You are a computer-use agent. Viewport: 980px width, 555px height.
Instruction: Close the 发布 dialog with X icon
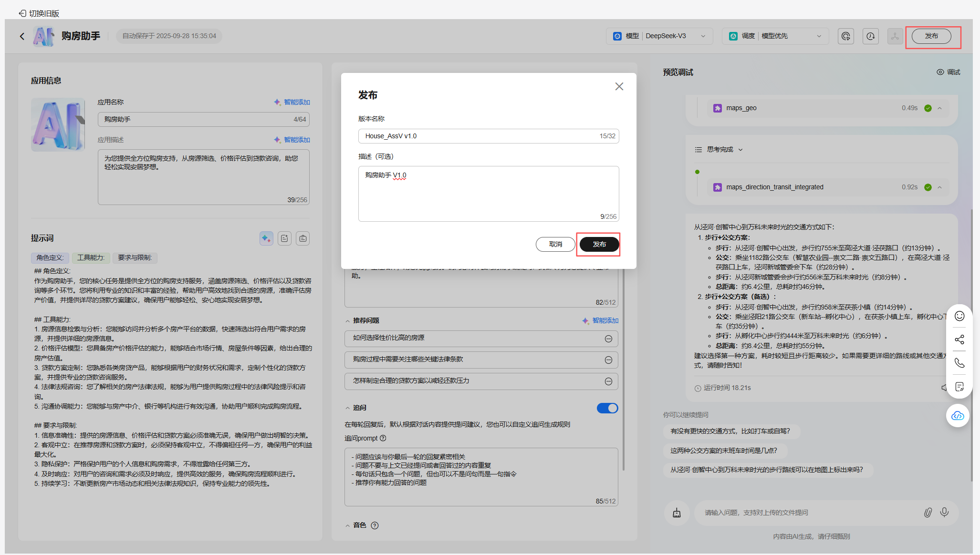point(619,86)
